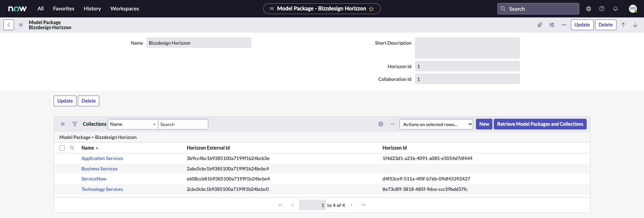Screen dimensions: 644x218
Task: Click Horizzon Id d4f53ce9-511a-4f0f-b76b-09df43392427
Action: (x=426, y=179)
